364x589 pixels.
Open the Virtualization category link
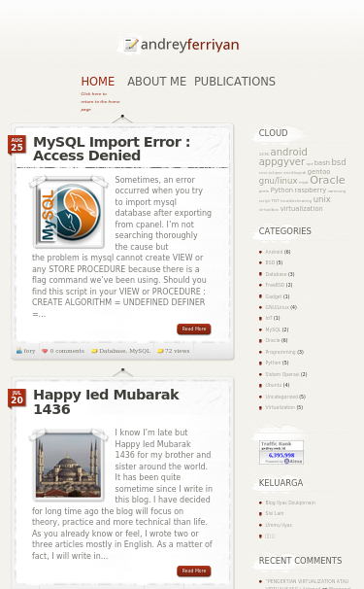tap(280, 407)
